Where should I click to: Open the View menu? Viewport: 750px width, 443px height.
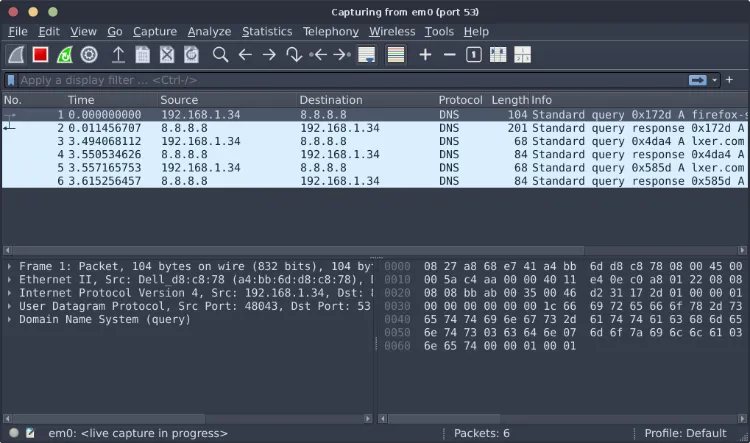pos(83,32)
